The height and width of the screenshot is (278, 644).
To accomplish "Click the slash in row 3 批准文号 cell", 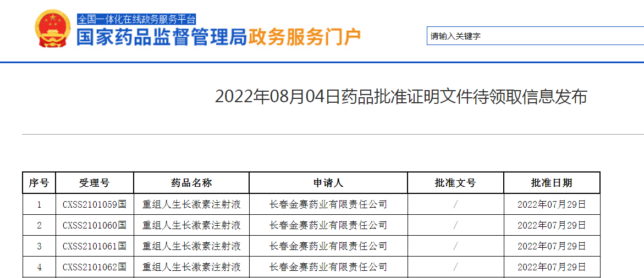I will (x=455, y=246).
